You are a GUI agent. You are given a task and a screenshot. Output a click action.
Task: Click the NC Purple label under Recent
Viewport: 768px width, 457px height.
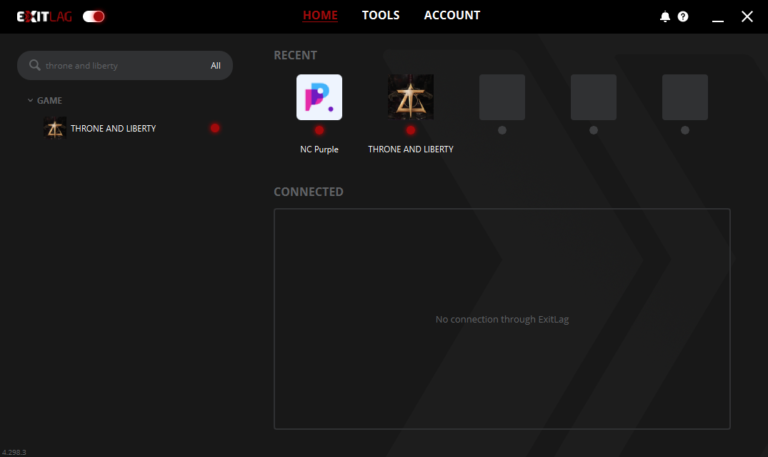point(319,149)
